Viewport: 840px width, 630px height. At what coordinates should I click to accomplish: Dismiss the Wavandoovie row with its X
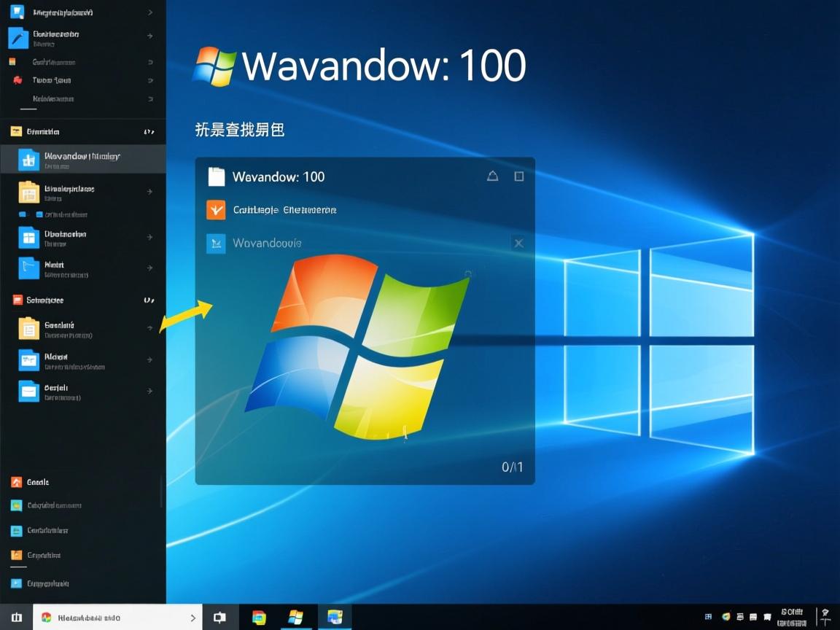click(x=518, y=243)
